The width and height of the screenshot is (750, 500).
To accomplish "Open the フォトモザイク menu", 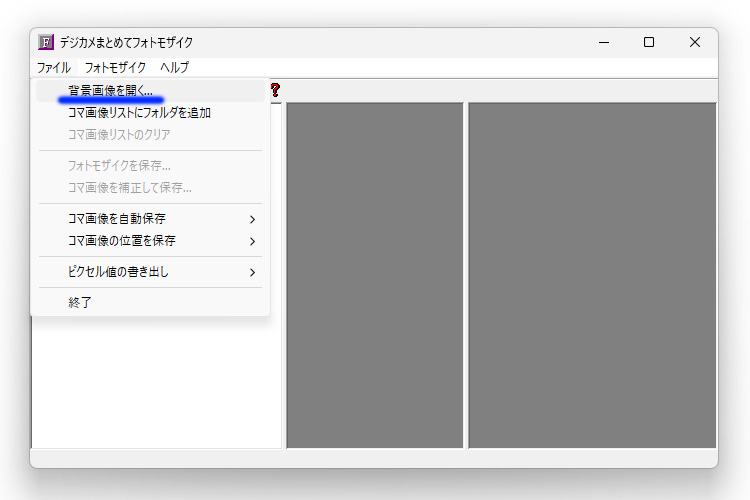I will (115, 67).
